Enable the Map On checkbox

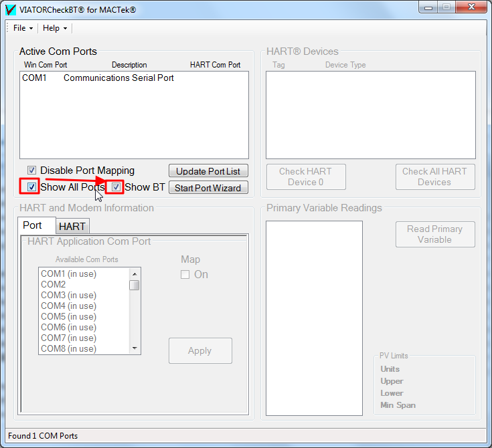[x=185, y=275]
